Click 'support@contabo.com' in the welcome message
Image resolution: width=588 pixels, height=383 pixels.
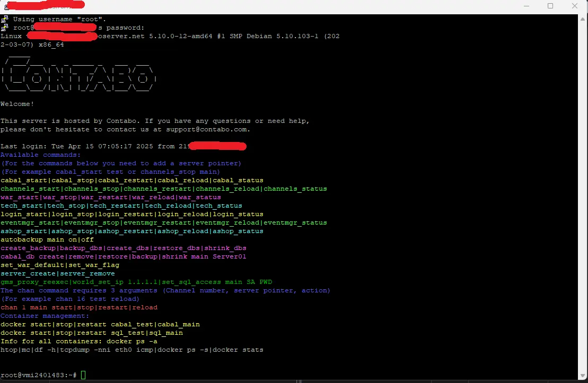pyautogui.click(x=206, y=130)
